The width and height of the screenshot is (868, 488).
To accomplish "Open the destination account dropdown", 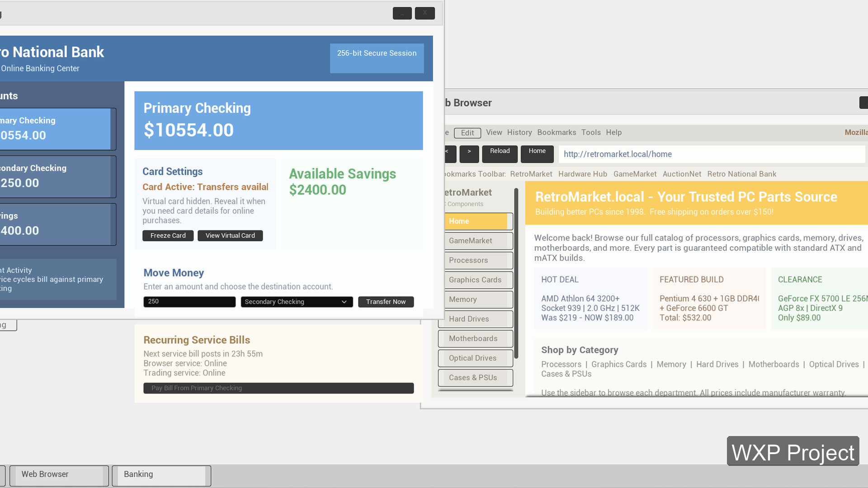I will (296, 302).
